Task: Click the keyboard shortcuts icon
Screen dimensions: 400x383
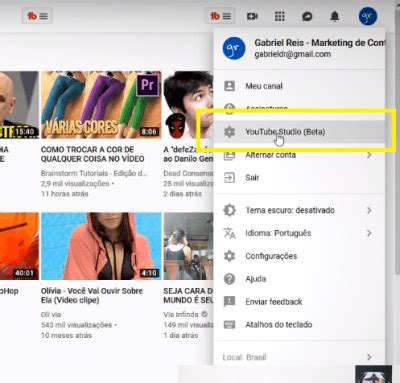Action: [229, 324]
